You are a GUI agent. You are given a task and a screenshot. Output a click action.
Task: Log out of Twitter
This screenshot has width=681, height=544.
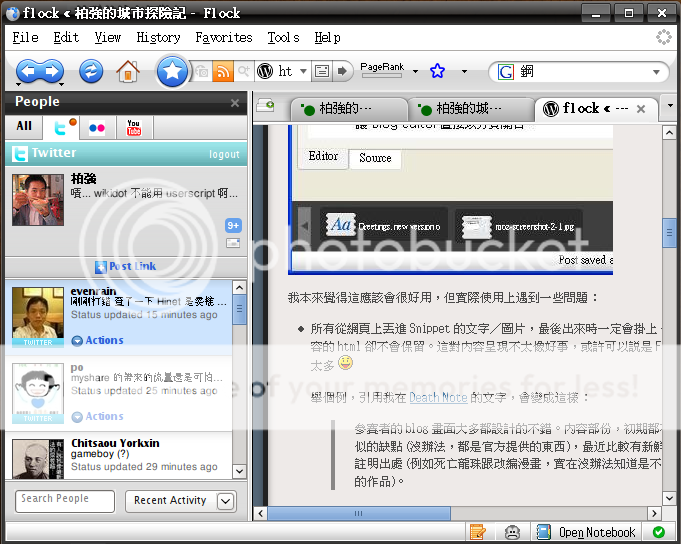point(224,155)
